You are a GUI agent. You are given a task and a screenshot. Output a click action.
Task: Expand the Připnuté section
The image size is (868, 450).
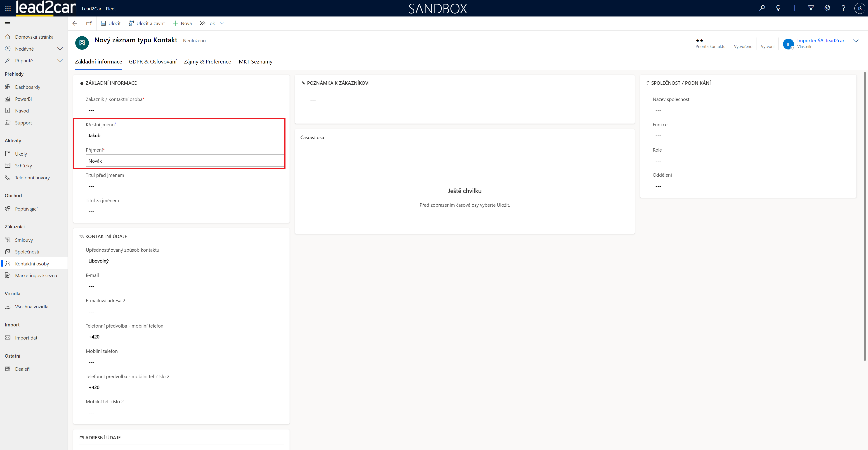tap(60, 61)
